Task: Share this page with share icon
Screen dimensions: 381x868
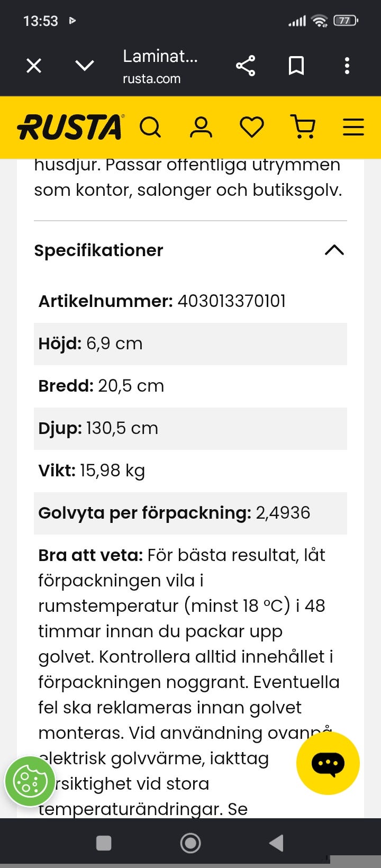Action: [246, 66]
